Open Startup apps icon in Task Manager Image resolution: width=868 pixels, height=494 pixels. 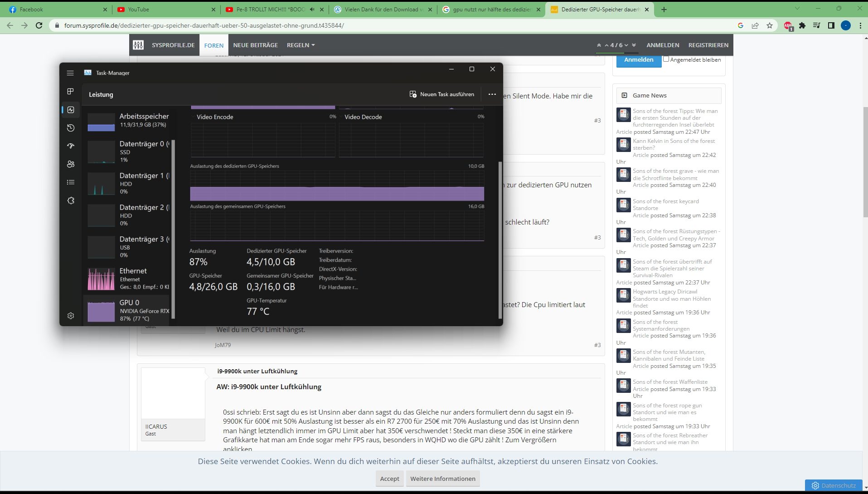tap(71, 146)
